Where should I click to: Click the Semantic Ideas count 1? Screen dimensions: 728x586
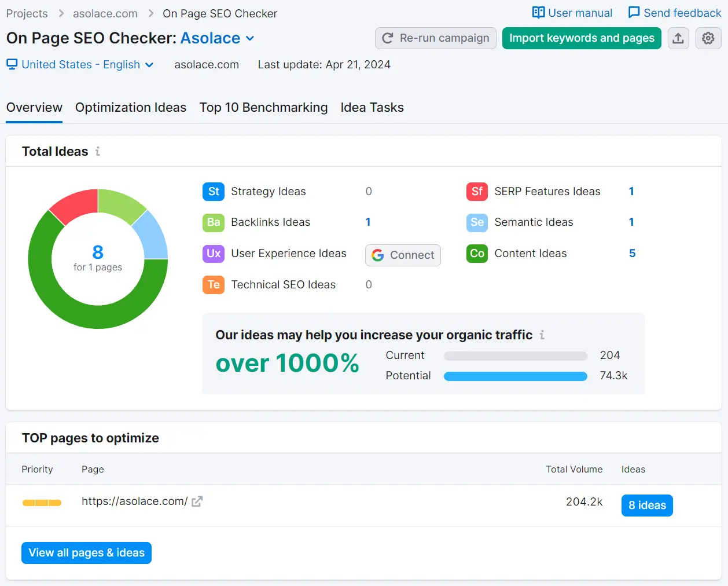pyautogui.click(x=631, y=222)
